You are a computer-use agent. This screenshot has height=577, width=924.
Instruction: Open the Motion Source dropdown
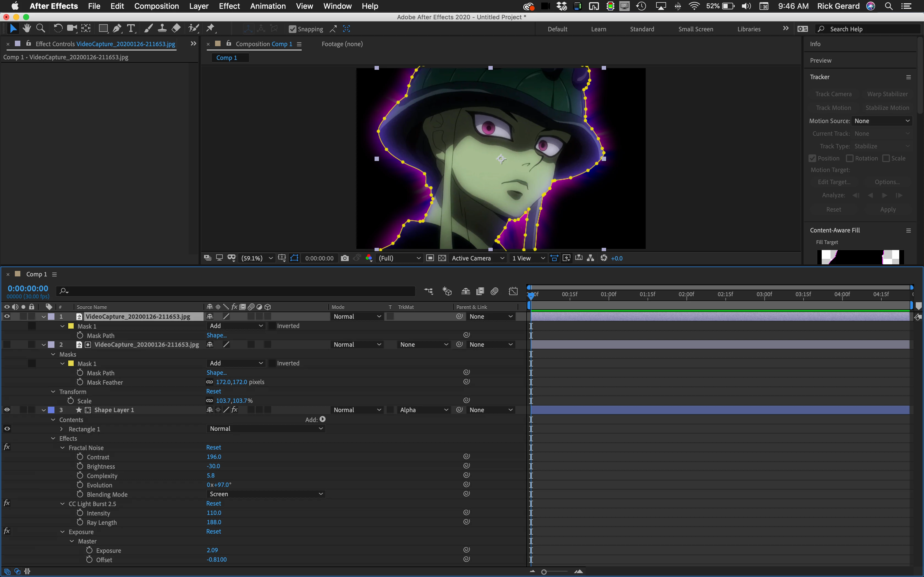click(882, 121)
